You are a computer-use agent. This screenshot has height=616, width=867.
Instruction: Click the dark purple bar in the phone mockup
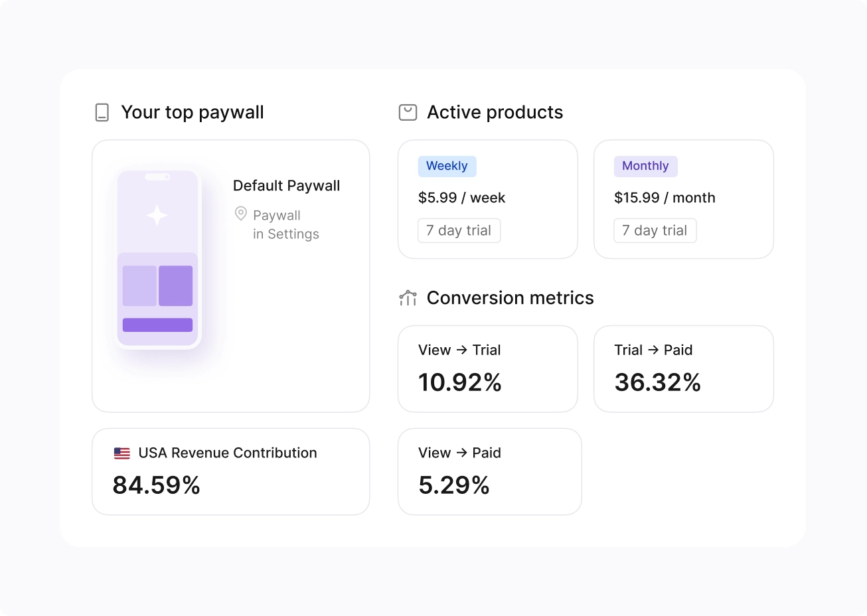(157, 325)
